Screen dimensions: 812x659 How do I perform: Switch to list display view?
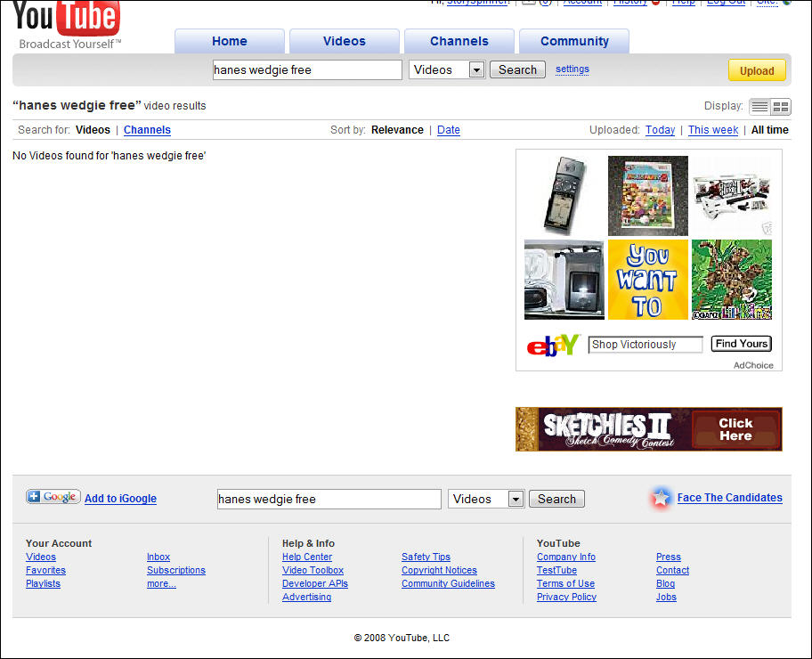pyautogui.click(x=759, y=107)
